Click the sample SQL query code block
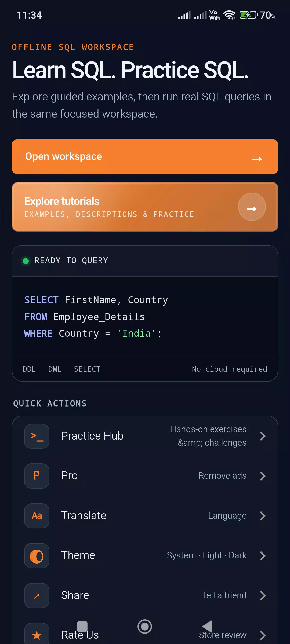The image size is (290, 644). click(145, 317)
